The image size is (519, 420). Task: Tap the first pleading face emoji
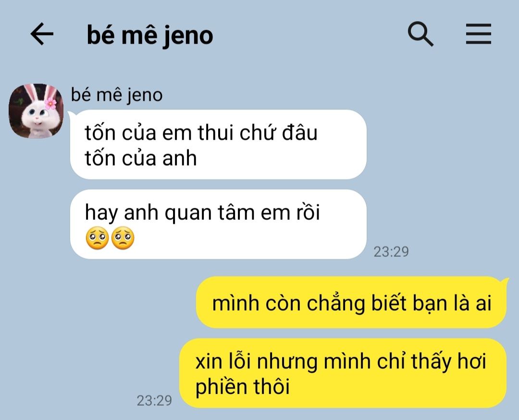tap(97, 238)
